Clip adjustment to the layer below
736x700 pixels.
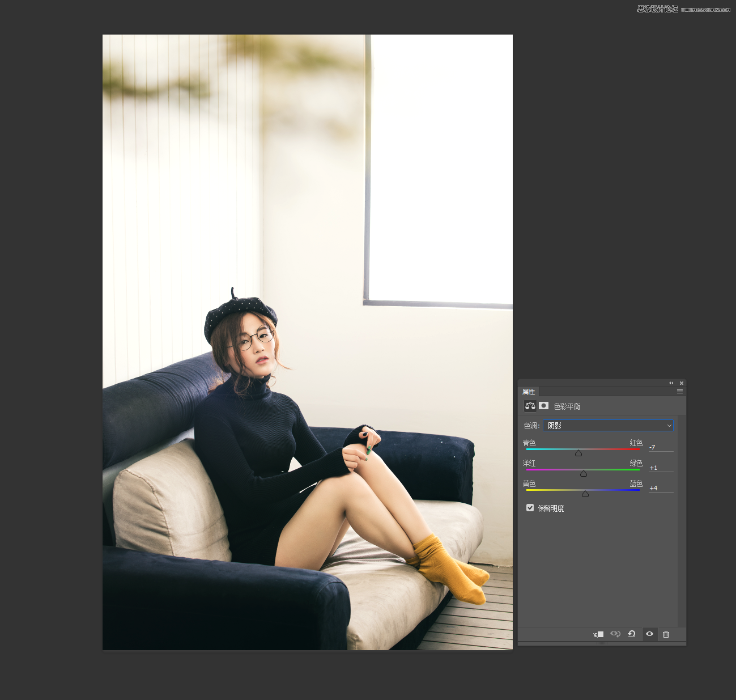[598, 634]
